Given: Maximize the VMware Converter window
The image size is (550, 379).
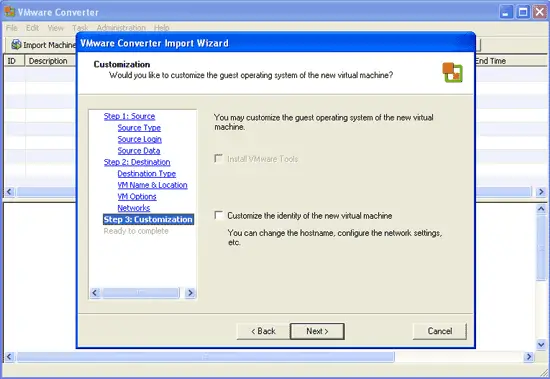Looking at the screenshot, I should pos(523,12).
